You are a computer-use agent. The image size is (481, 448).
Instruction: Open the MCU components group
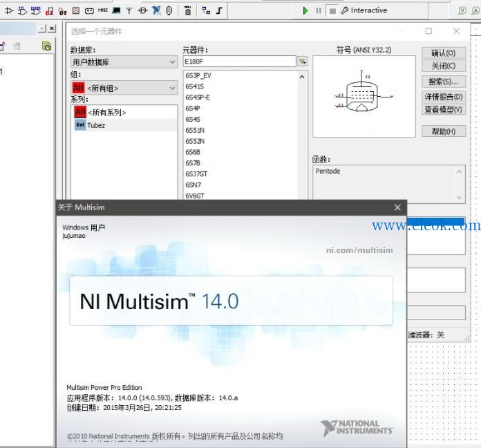188,11
